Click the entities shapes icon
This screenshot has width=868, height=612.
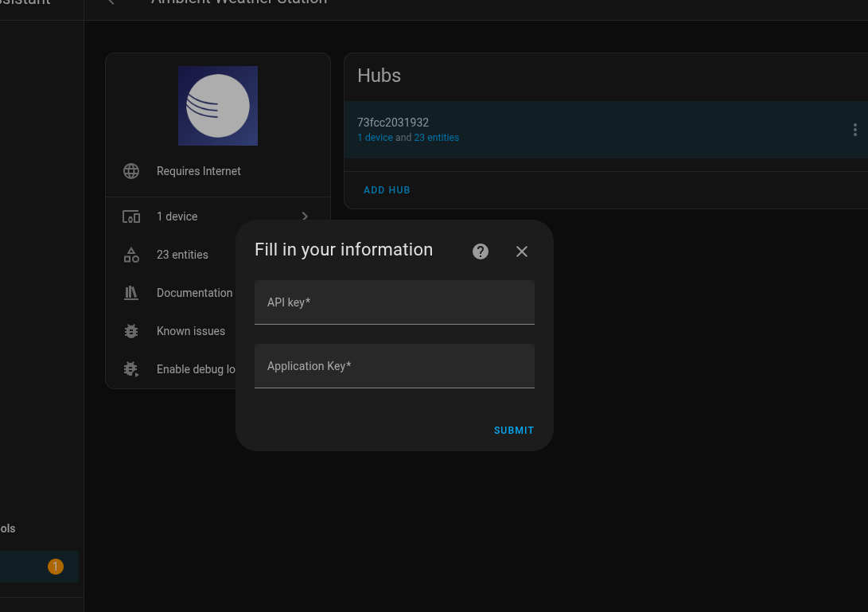click(x=131, y=255)
